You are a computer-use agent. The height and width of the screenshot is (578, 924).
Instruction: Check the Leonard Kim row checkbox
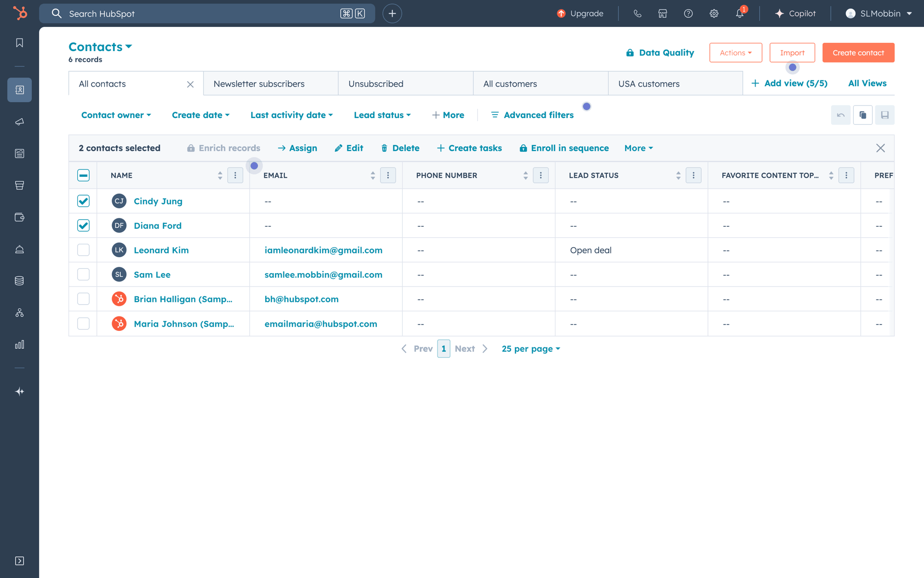point(83,250)
